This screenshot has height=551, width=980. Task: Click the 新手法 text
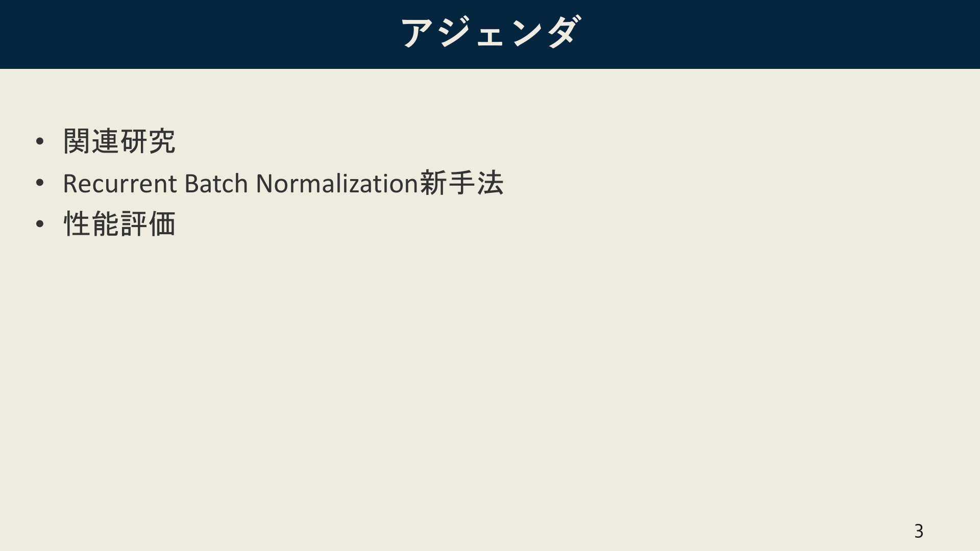(x=461, y=183)
